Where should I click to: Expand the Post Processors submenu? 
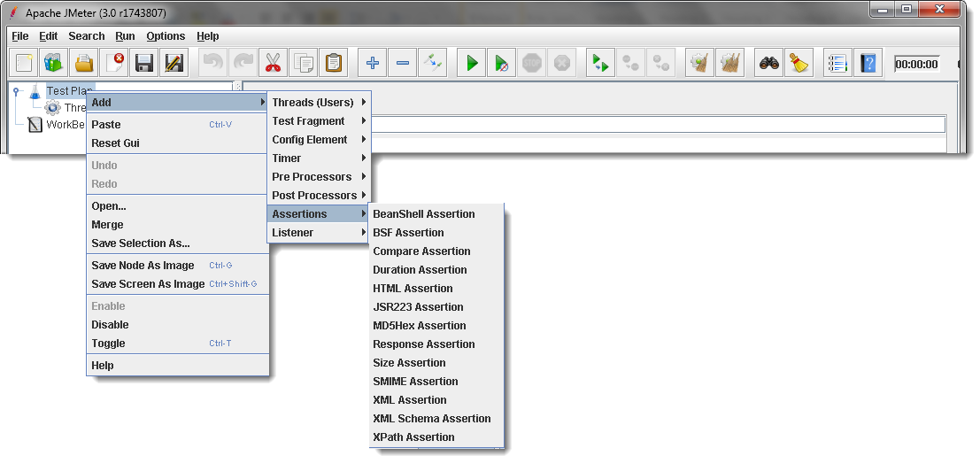point(320,196)
